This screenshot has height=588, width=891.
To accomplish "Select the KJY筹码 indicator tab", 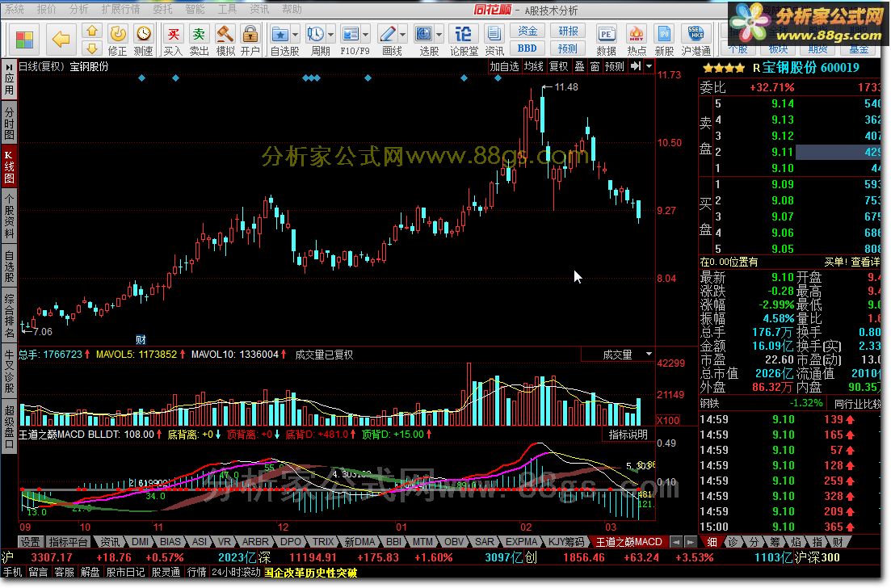I will (x=566, y=542).
